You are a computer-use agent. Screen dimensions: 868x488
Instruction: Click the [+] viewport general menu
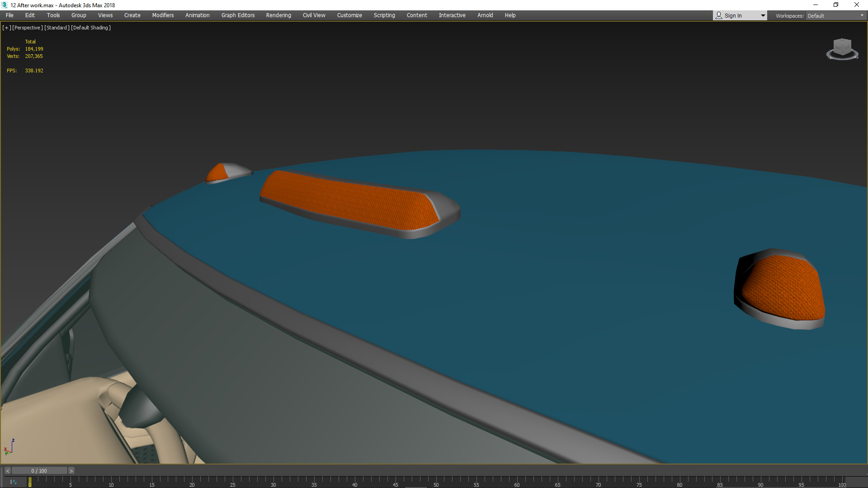pos(6,28)
